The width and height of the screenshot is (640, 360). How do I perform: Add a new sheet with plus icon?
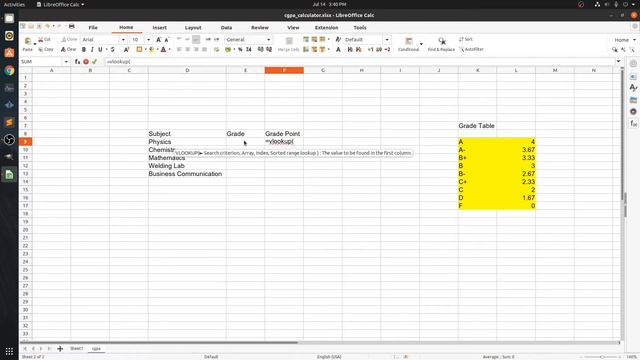point(60,349)
